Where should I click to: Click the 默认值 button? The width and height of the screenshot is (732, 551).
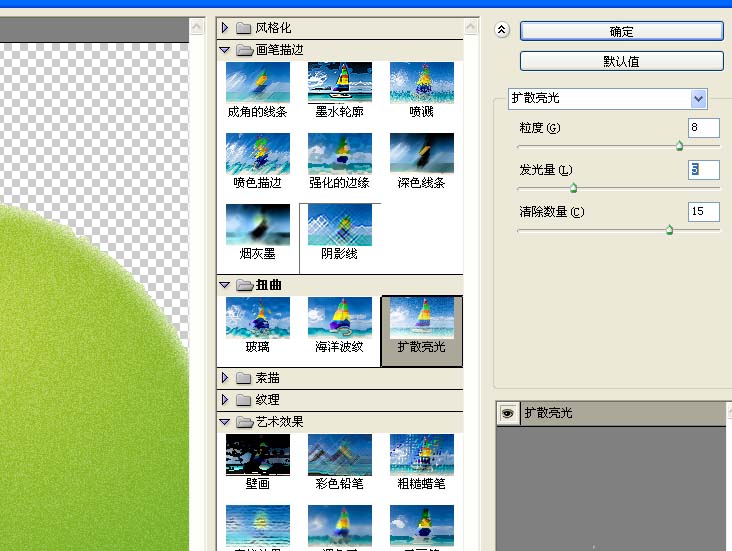click(621, 61)
